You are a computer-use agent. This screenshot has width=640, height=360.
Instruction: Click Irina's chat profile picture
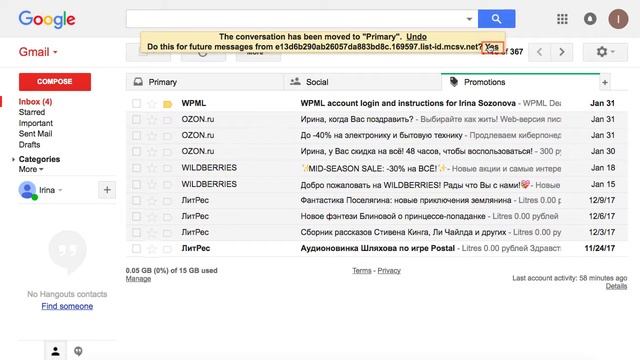pos(27,190)
